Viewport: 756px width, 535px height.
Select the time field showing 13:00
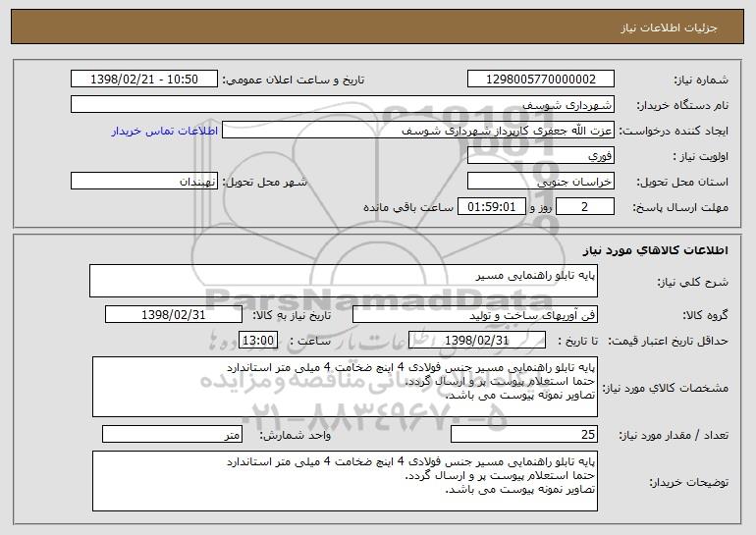click(258, 341)
